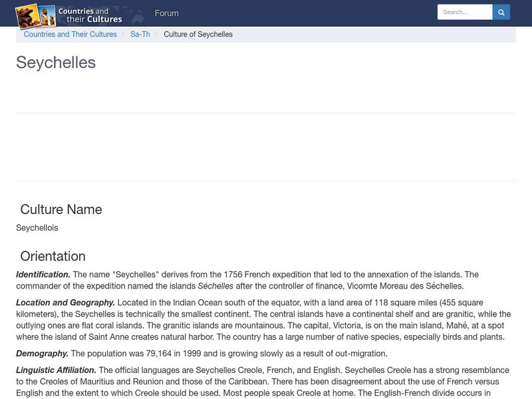The height and width of the screenshot is (399, 532).
Task: Open the Forum menu link
Action: [167, 13]
